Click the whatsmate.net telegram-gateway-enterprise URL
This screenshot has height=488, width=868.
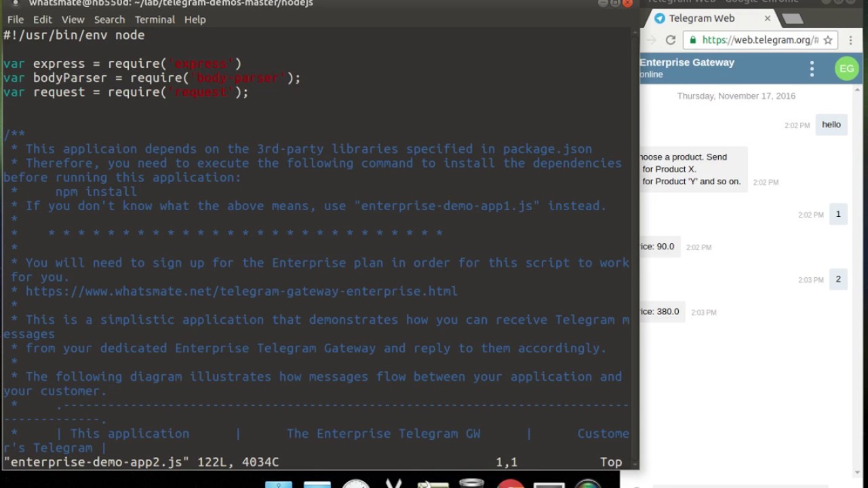[x=241, y=291]
